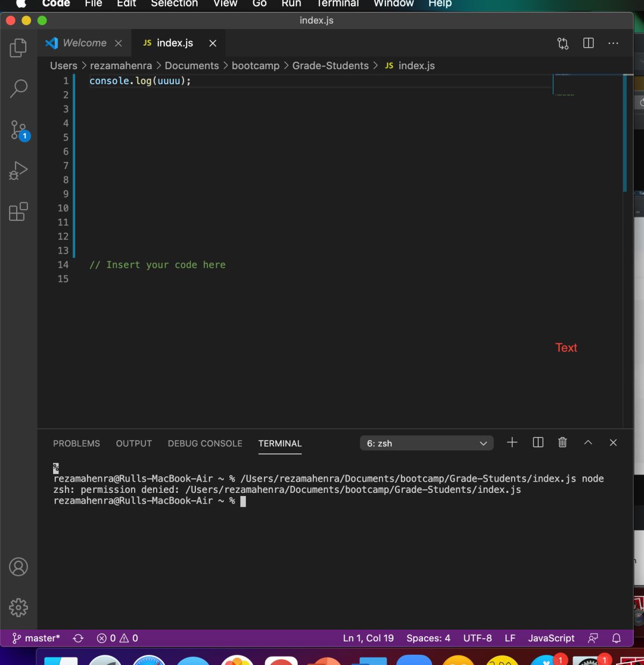The width and height of the screenshot is (644, 665).
Task: Kill the terminal with trash icon
Action: coord(562,442)
